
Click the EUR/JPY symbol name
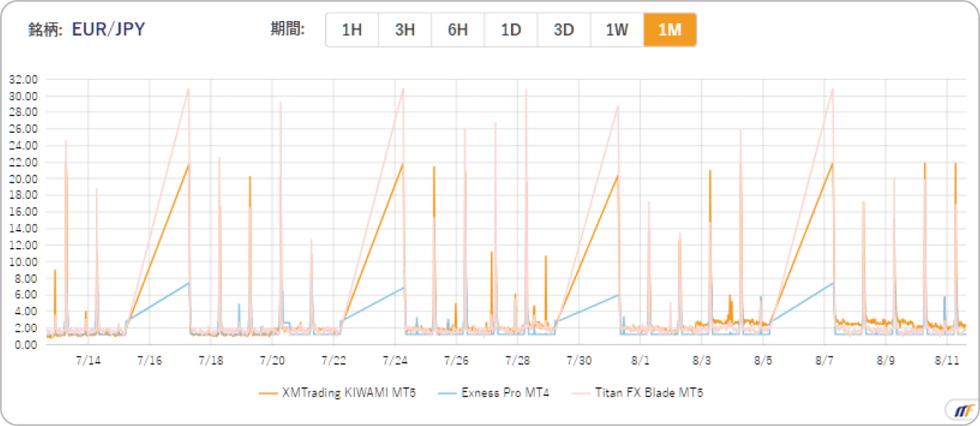point(109,29)
